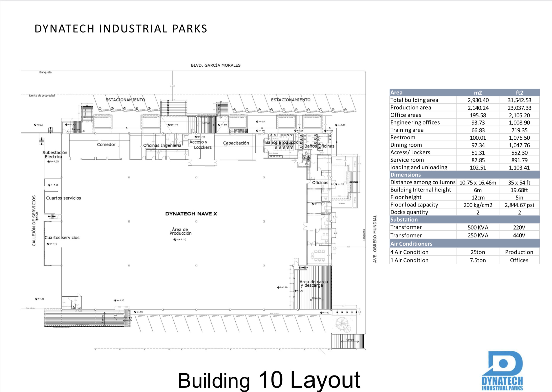Click the Subestación Eléctrica label
This screenshot has width=552, height=392.
pos(55,155)
